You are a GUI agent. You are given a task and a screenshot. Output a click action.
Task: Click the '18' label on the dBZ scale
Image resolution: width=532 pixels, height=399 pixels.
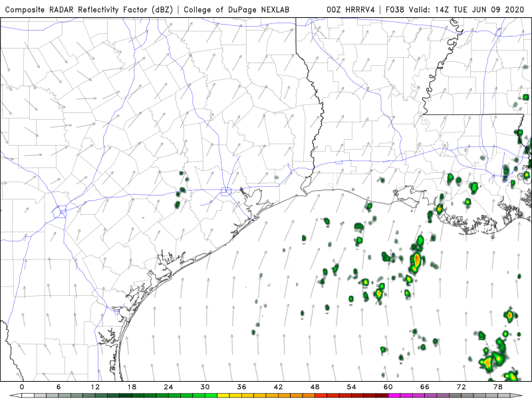pyautogui.click(x=132, y=387)
